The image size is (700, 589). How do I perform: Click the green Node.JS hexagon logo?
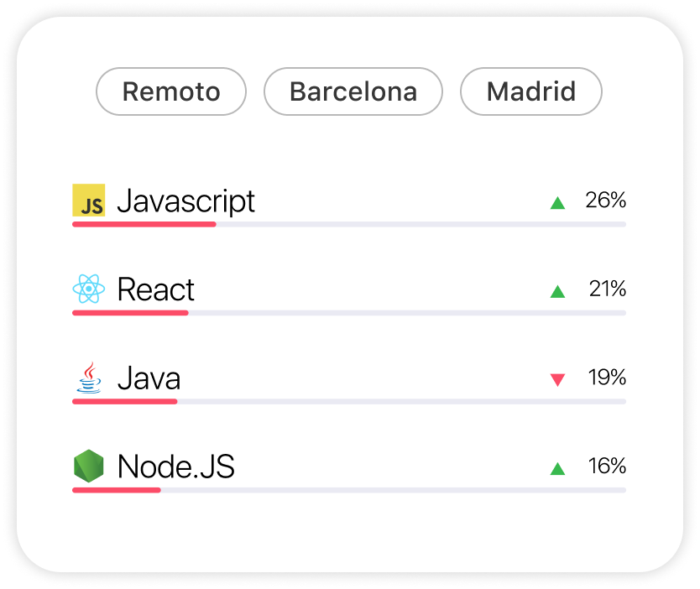pyautogui.click(x=89, y=466)
